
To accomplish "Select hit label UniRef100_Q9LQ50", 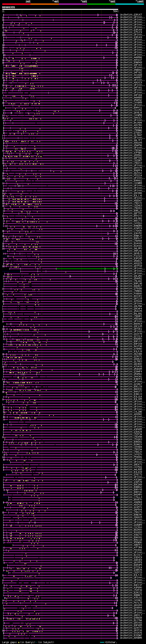I will (x=131, y=276).
